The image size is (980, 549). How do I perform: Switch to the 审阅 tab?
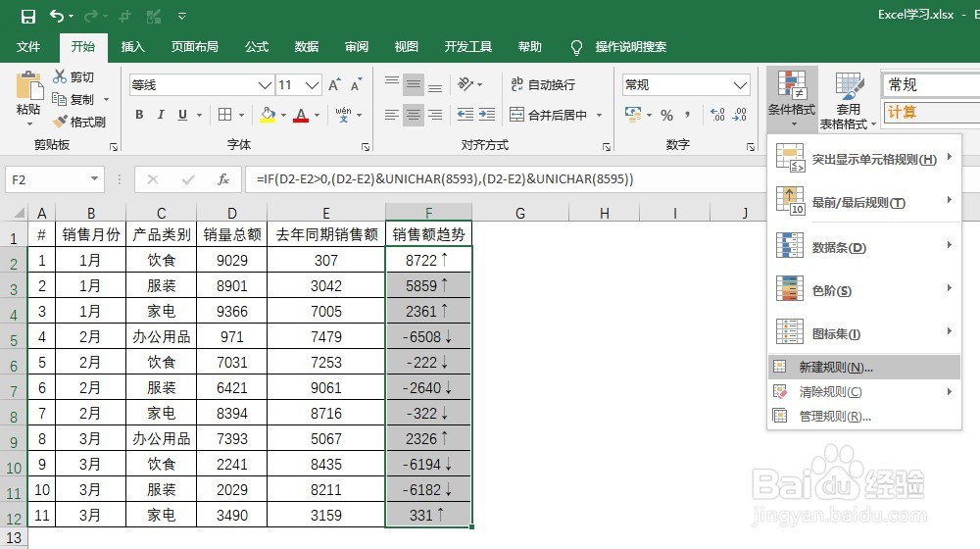click(357, 47)
